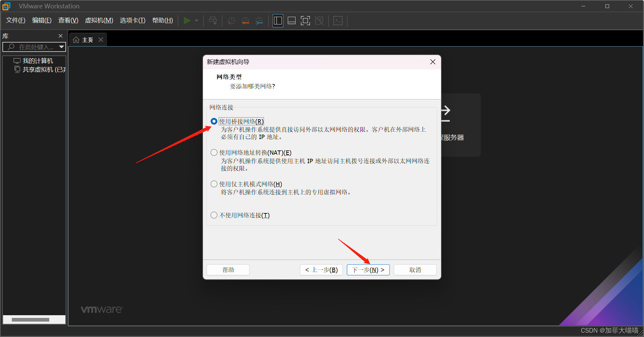Open the 虚拟机(M) menu

99,20
